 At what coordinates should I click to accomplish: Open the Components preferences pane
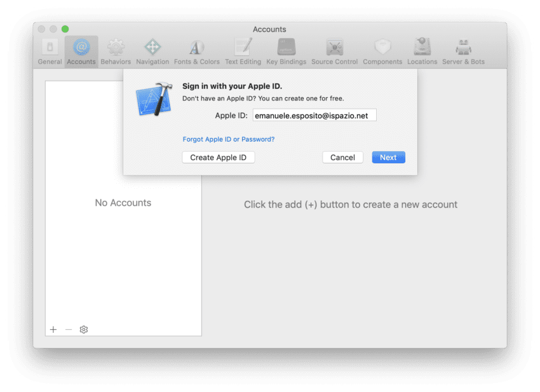pos(382,51)
